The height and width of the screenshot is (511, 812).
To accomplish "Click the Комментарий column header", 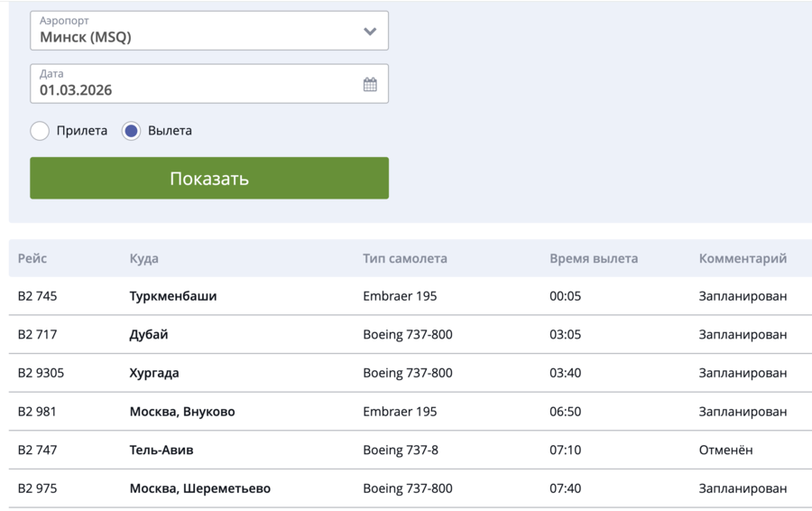I will pyautogui.click(x=742, y=258).
